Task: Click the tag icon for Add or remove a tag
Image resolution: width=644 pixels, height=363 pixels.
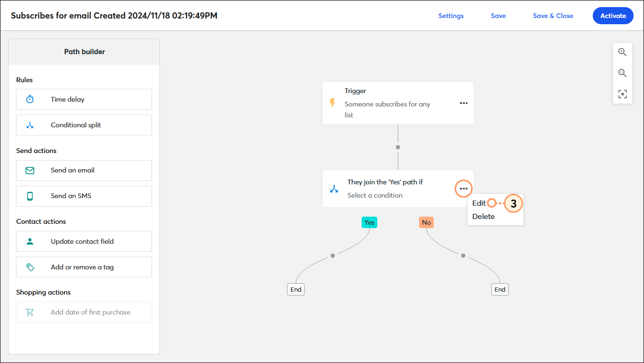Action: 30,267
